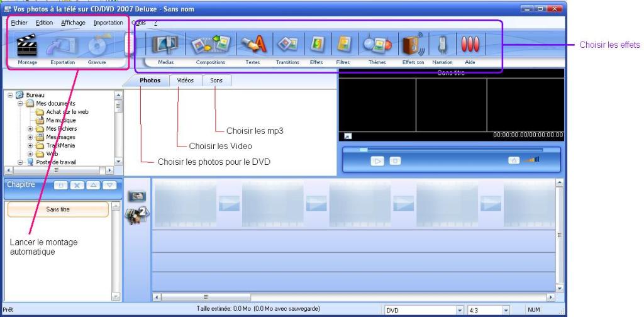The image size is (644, 317).
Task: Open the Gravure disc icon
Action: (97, 46)
